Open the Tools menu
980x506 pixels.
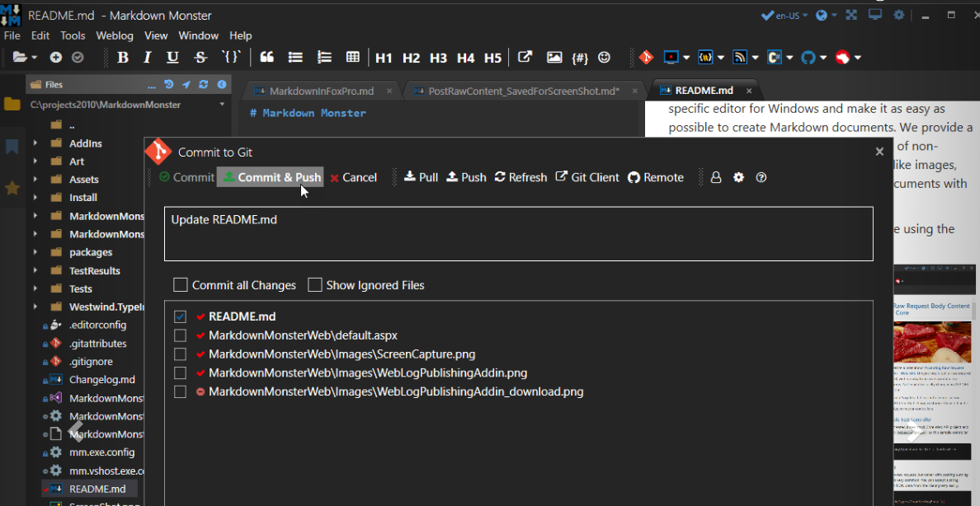pyautogui.click(x=73, y=35)
